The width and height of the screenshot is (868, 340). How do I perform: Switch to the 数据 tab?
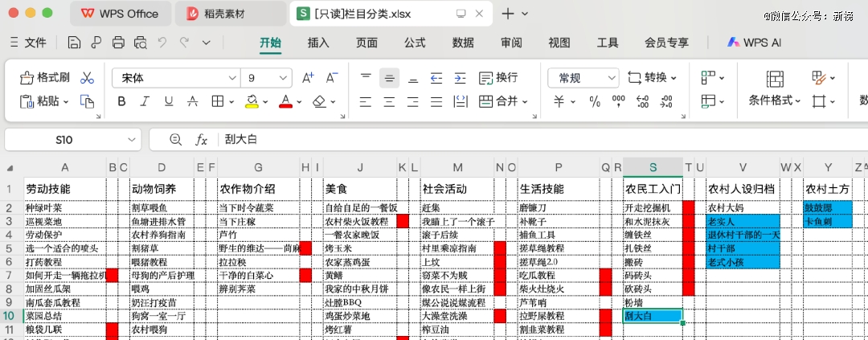pos(463,43)
